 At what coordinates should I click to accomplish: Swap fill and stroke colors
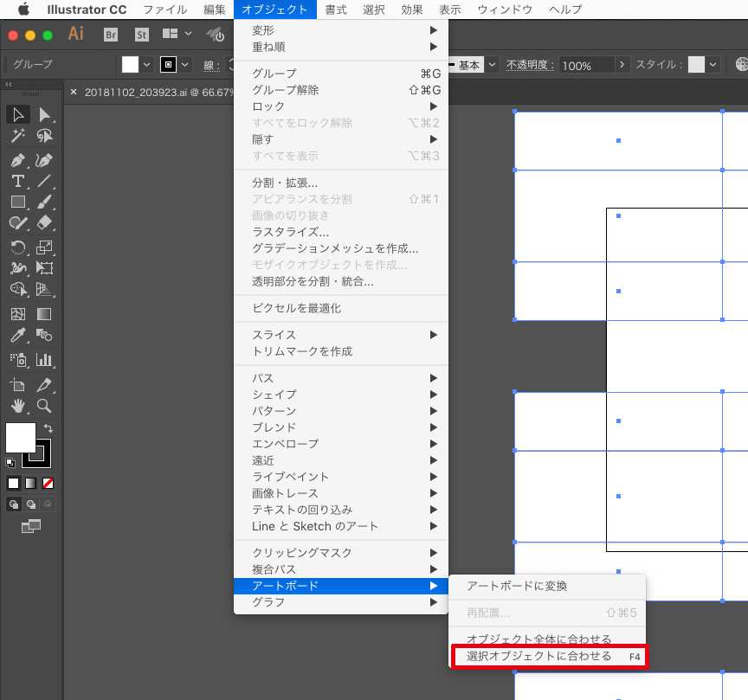48,428
